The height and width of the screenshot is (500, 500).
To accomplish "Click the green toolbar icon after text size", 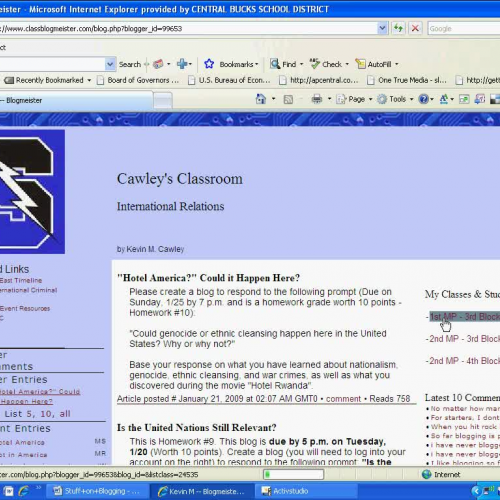I will (x=464, y=99).
